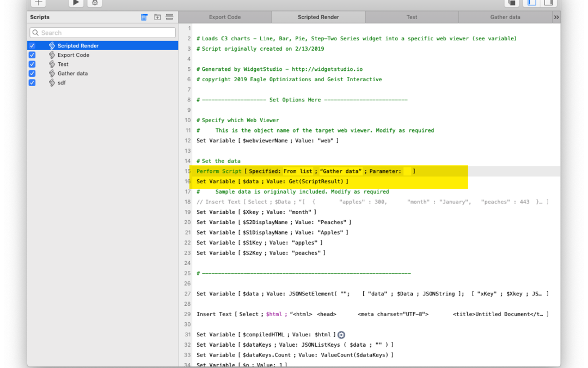Click the compatibility icon in top-right toolbar
This screenshot has width=588, height=368.
coord(511,3)
